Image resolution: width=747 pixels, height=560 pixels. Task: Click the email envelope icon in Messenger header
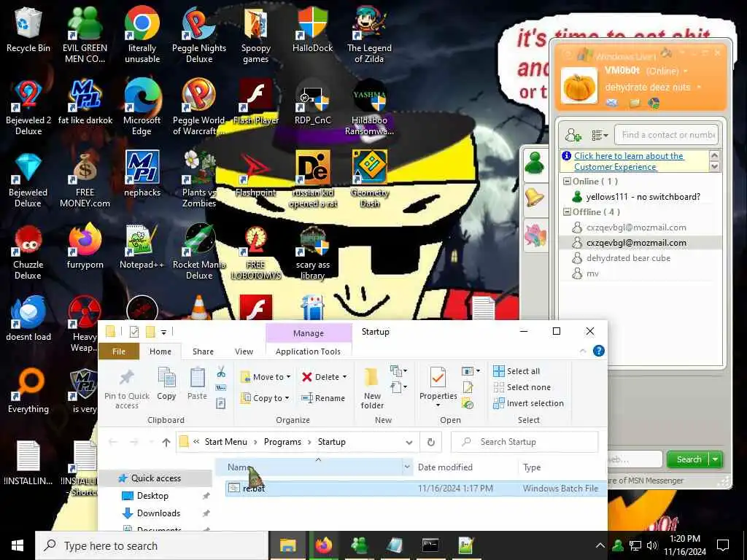(612, 102)
